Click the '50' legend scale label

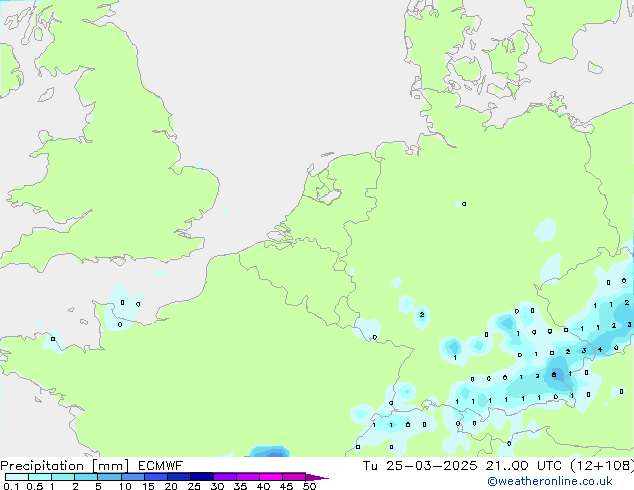tap(310, 486)
